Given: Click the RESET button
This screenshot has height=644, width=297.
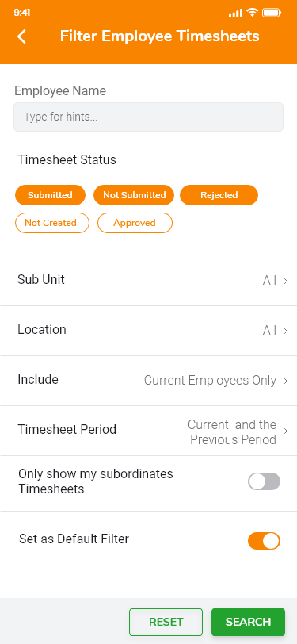Looking at the screenshot, I should [x=166, y=622].
